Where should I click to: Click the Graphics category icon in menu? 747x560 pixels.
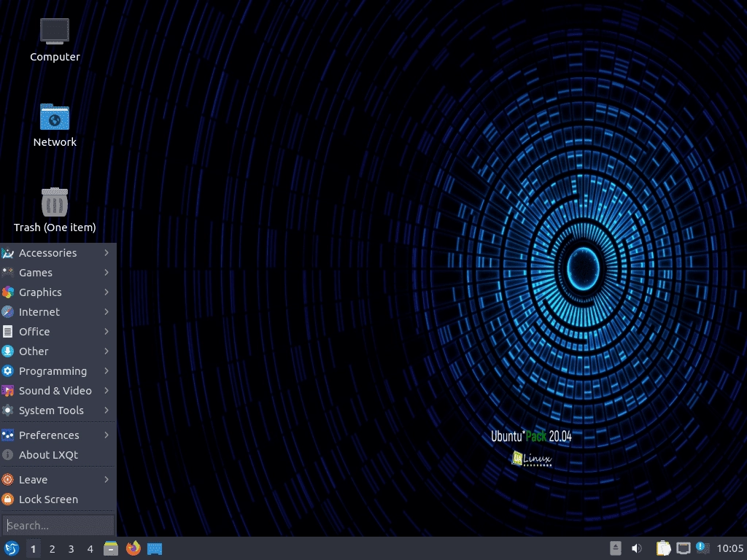[x=7, y=292]
